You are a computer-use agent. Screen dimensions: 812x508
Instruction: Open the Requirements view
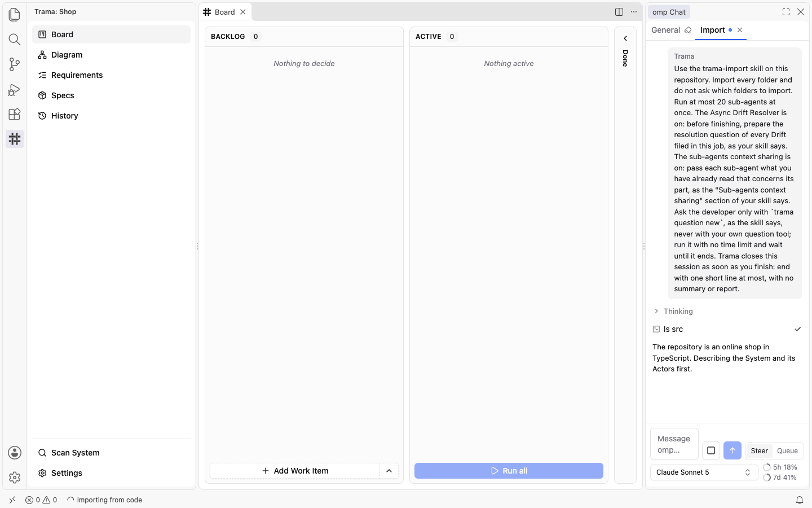(112, 75)
